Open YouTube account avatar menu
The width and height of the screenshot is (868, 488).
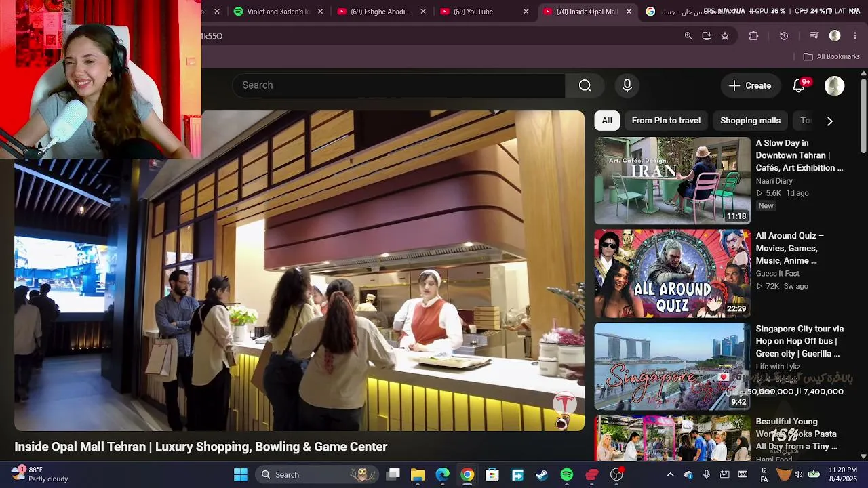pos(834,85)
